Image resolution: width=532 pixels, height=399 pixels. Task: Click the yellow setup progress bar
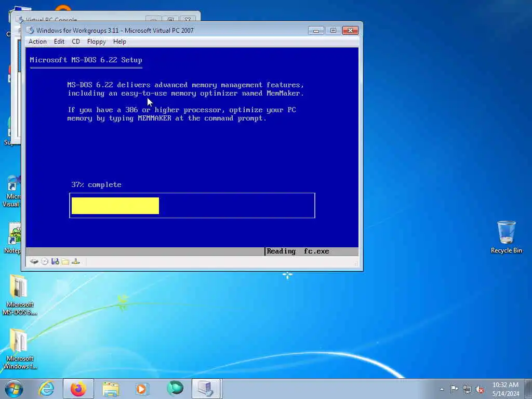115,206
